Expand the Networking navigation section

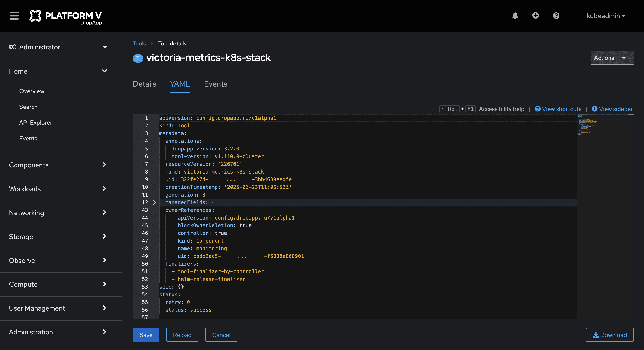click(61, 213)
